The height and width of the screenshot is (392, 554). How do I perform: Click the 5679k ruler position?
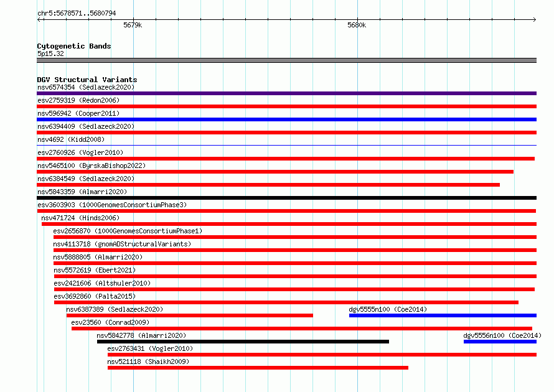click(x=133, y=25)
